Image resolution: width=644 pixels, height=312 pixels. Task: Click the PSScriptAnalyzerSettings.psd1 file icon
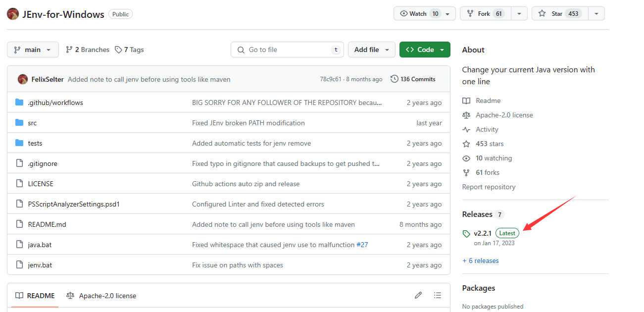click(x=19, y=204)
